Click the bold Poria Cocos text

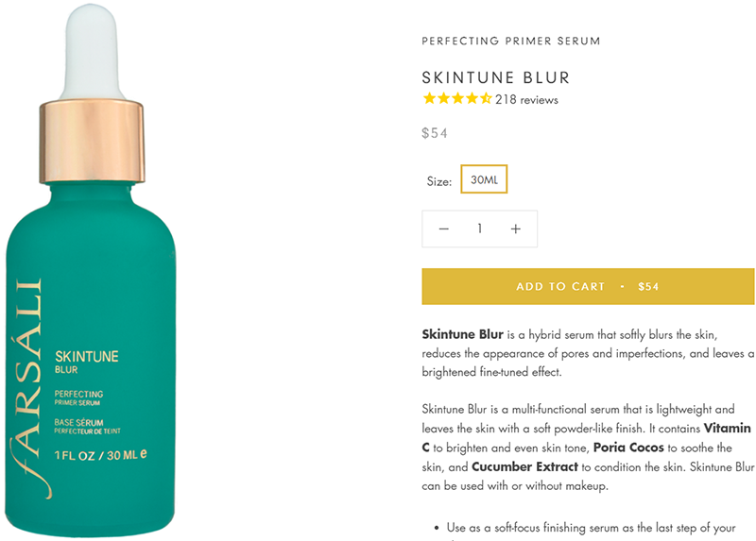coord(628,448)
